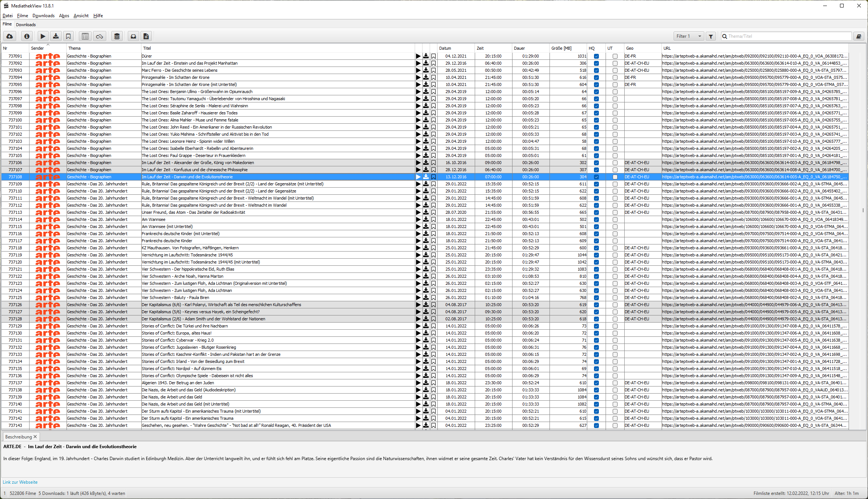Image resolution: width=868 pixels, height=499 pixels.
Task: Play The Lost Ones: Alma Mahler film
Action: click(x=418, y=120)
